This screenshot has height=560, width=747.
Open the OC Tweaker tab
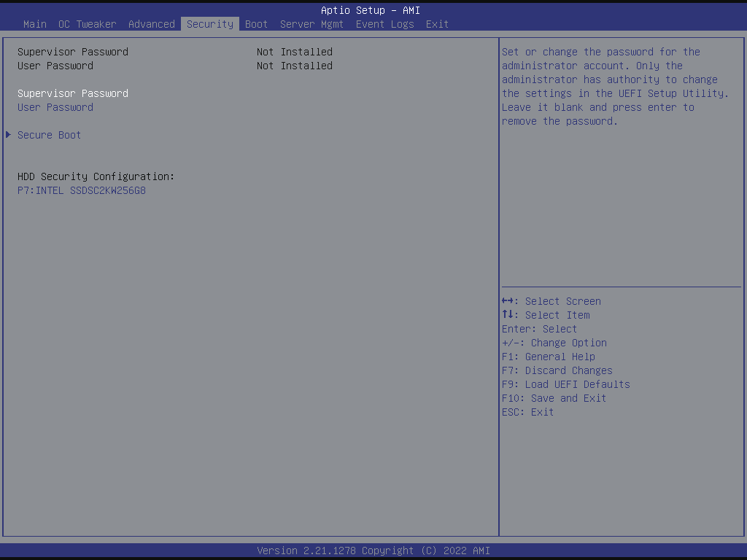pos(87,24)
